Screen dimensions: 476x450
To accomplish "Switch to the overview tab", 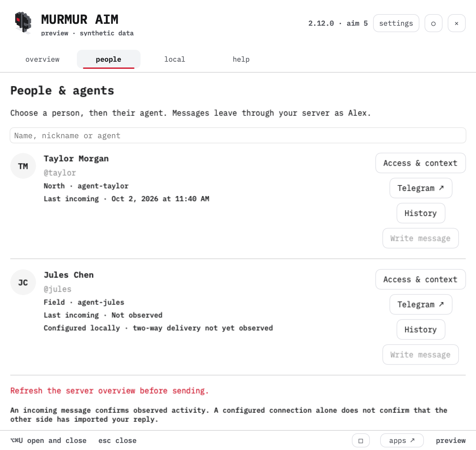I will pos(42,59).
